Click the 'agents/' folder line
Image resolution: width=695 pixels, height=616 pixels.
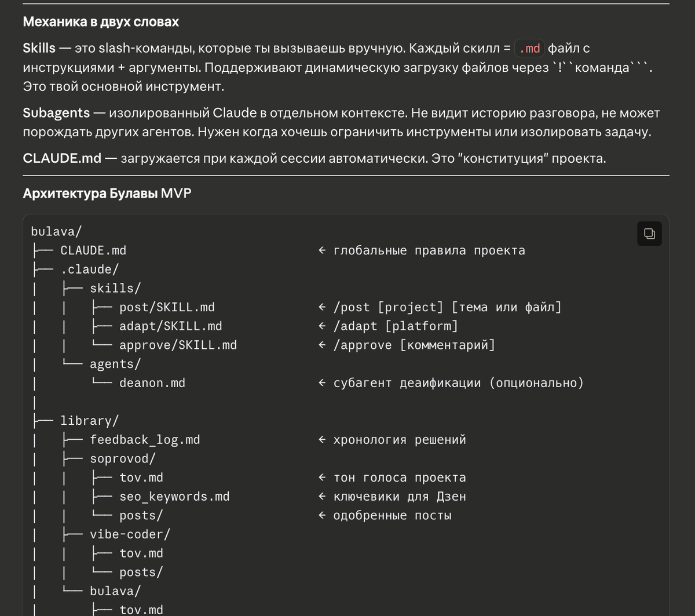pyautogui.click(x=115, y=364)
